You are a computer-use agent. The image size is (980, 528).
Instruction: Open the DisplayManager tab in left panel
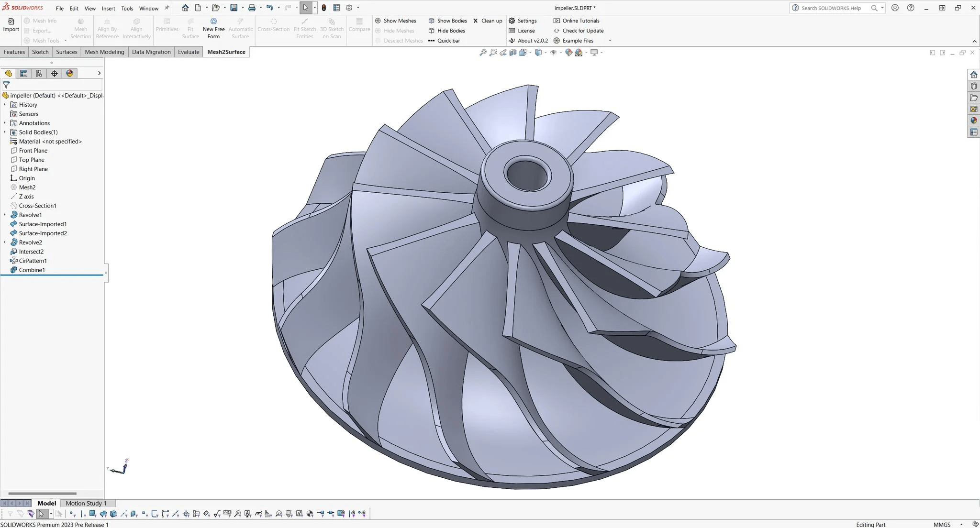[x=70, y=73]
